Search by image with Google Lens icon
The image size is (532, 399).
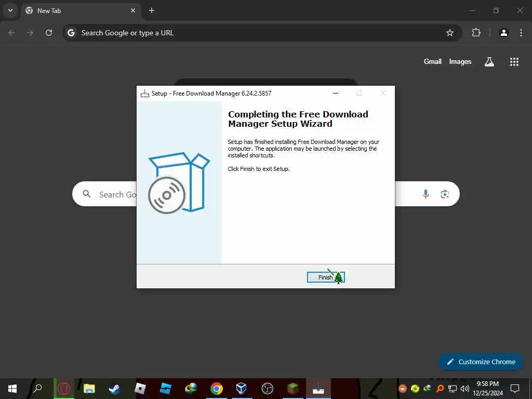[x=445, y=194]
